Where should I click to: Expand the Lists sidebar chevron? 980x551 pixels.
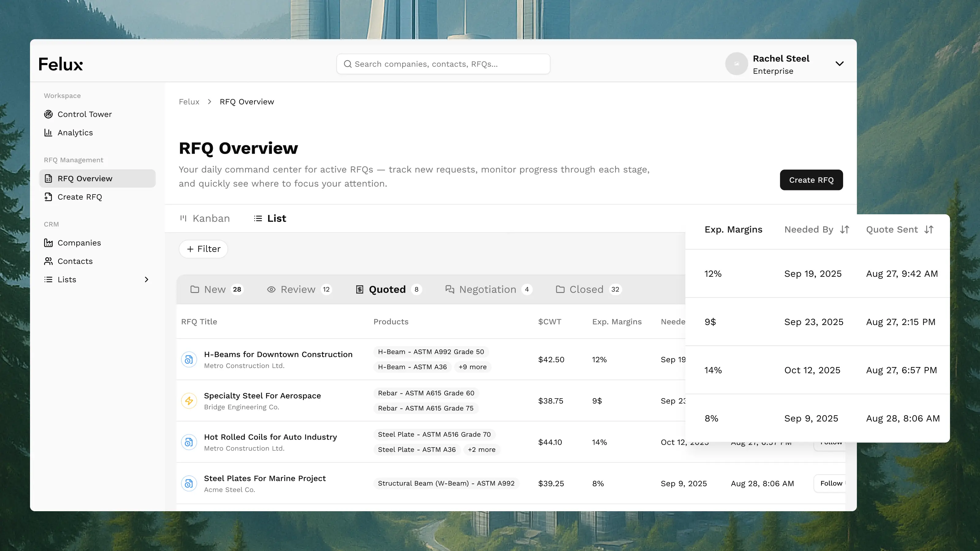pos(146,279)
